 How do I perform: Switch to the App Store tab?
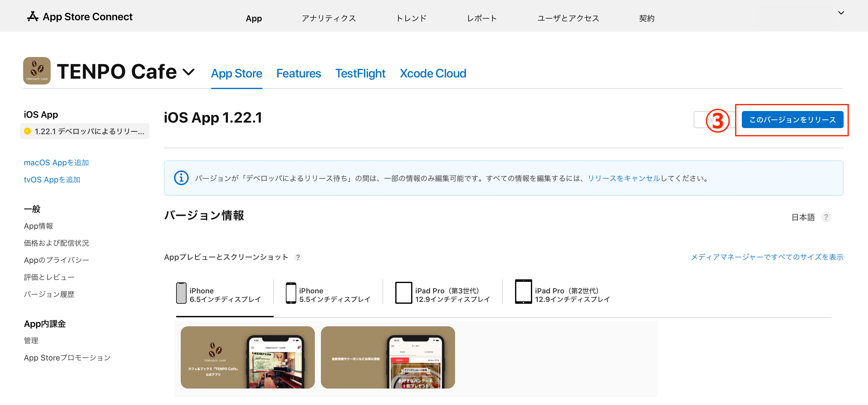pos(237,73)
